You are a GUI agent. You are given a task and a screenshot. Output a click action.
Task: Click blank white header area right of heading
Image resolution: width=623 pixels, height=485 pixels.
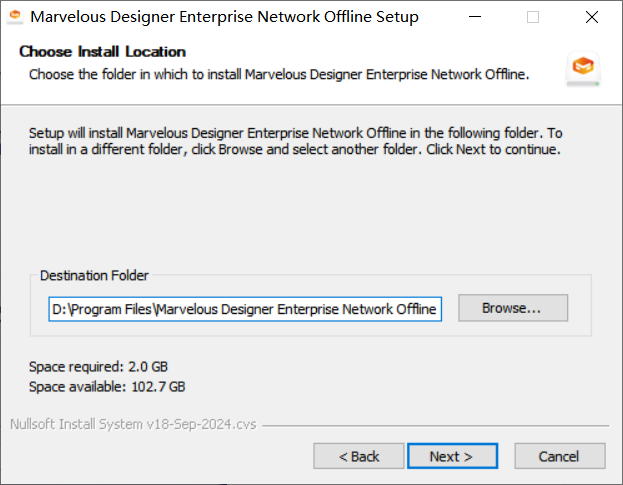point(380,52)
